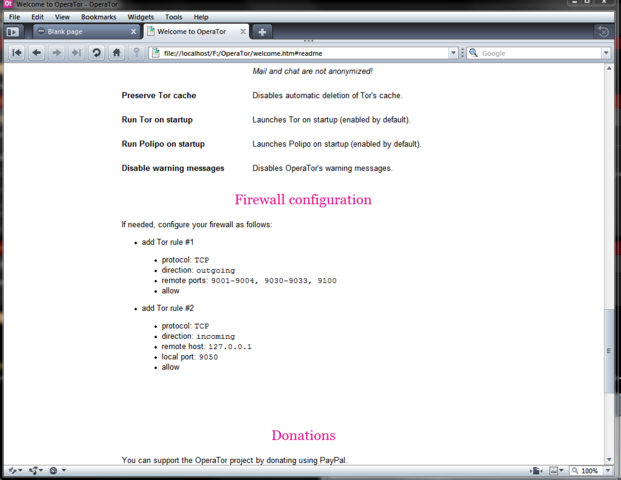The image size is (621, 480).
Task: Click the toolbar drag handle beside search
Action: point(463,53)
